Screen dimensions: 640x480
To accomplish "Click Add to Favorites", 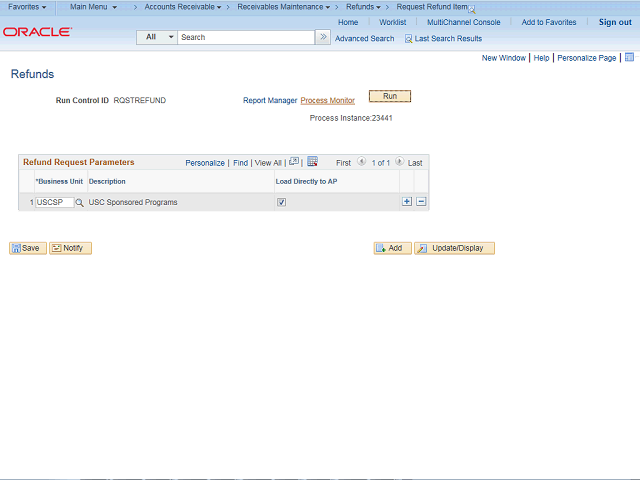I will point(549,22).
